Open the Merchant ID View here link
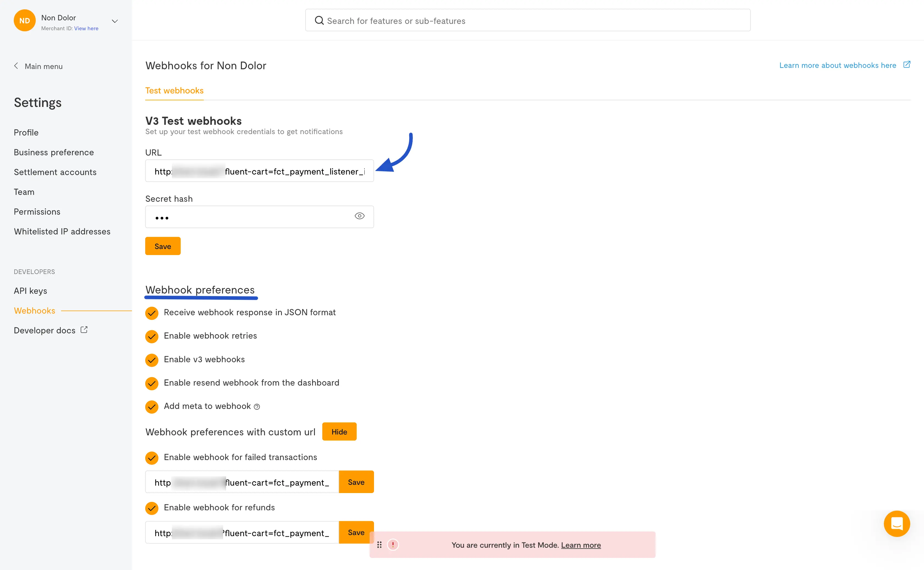924x570 pixels. click(x=86, y=28)
